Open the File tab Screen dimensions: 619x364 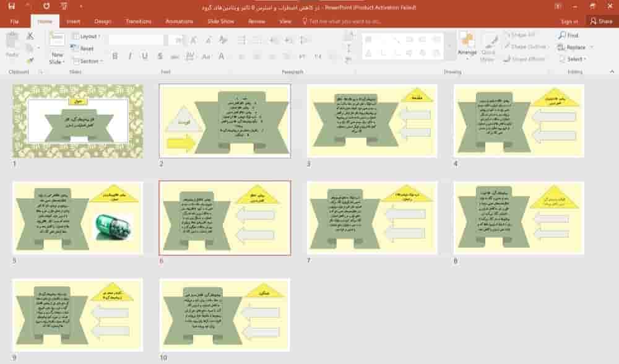(x=14, y=21)
